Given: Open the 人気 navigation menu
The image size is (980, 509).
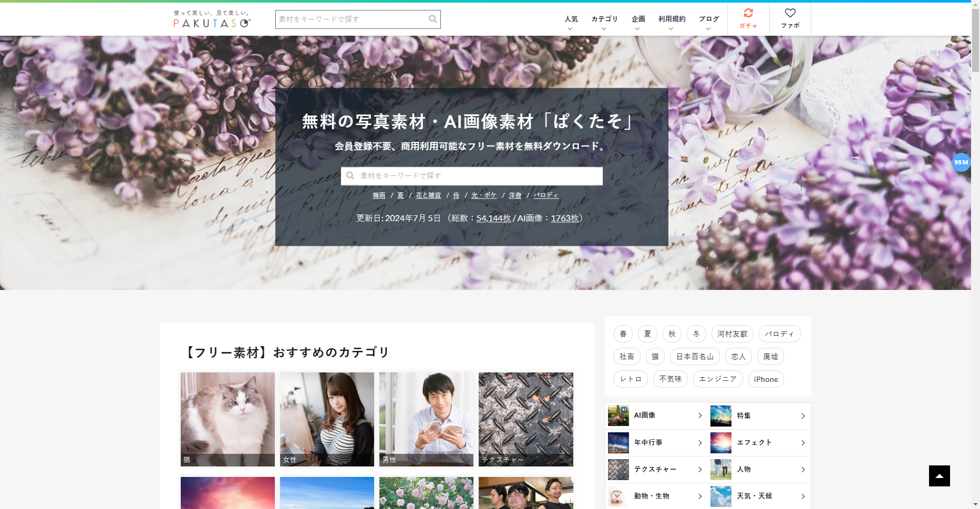Looking at the screenshot, I should click(x=571, y=19).
